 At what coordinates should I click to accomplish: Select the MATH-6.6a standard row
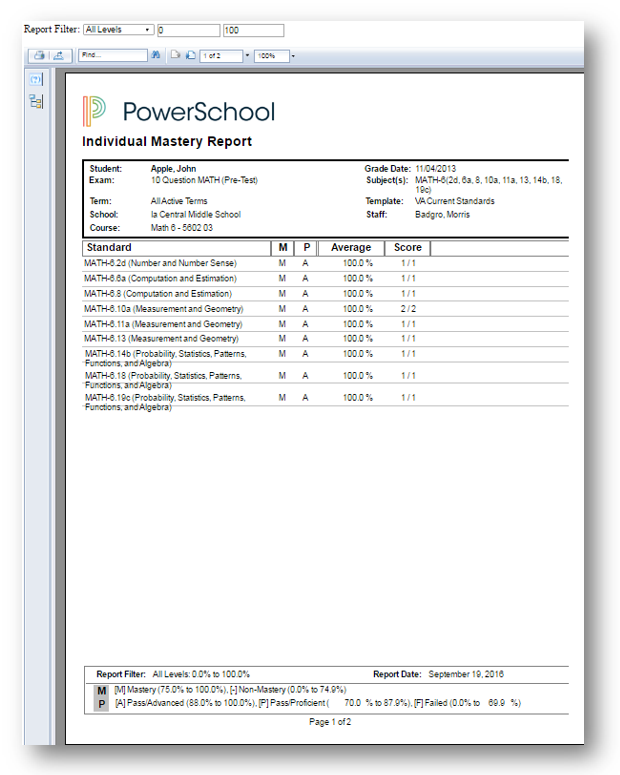(325, 279)
